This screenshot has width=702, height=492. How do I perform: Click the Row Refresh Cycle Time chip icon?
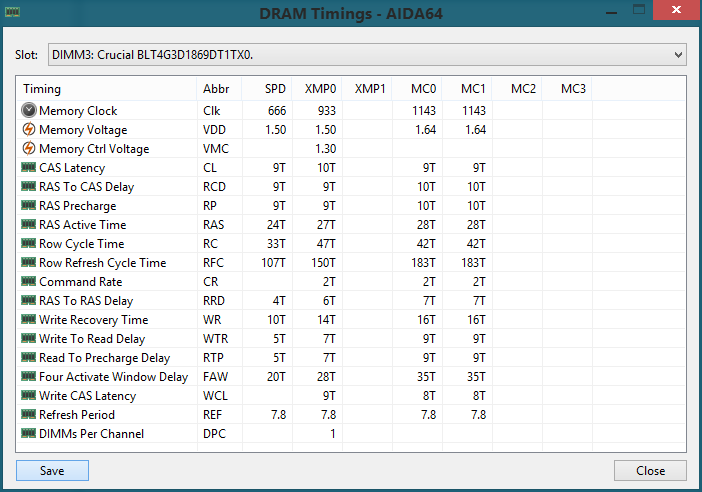[x=29, y=262]
